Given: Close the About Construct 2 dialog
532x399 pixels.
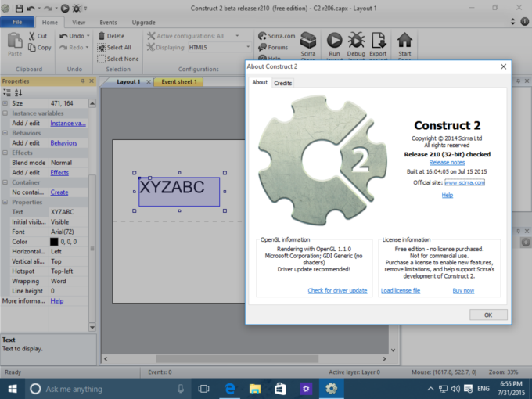Looking at the screenshot, I should point(503,66).
